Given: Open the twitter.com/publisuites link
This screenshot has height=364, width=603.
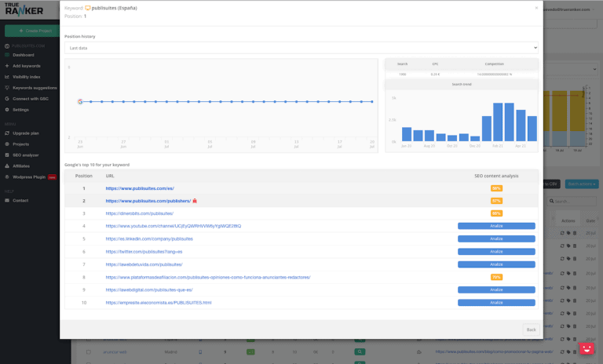Looking at the screenshot, I should pos(144,252).
